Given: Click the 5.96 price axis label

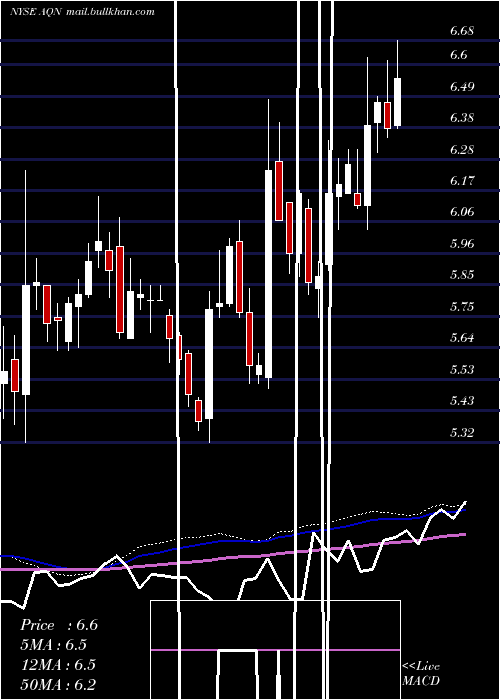Looking at the screenshot, I should 462,244.
